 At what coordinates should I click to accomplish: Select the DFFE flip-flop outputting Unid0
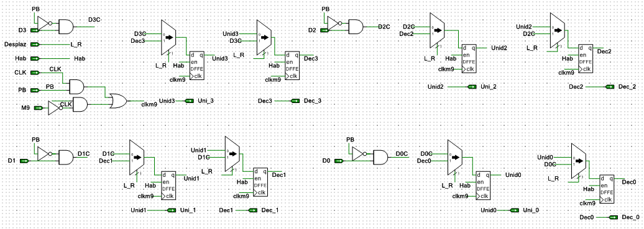point(484,186)
